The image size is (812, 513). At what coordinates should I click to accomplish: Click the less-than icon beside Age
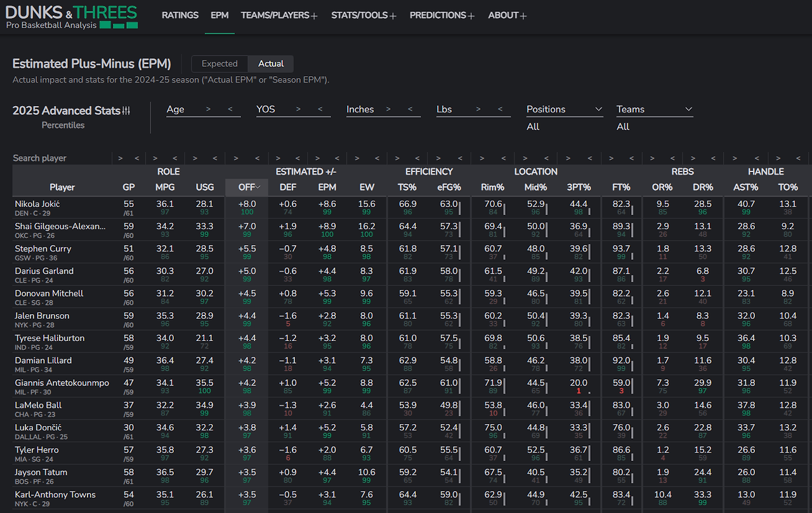(x=230, y=109)
